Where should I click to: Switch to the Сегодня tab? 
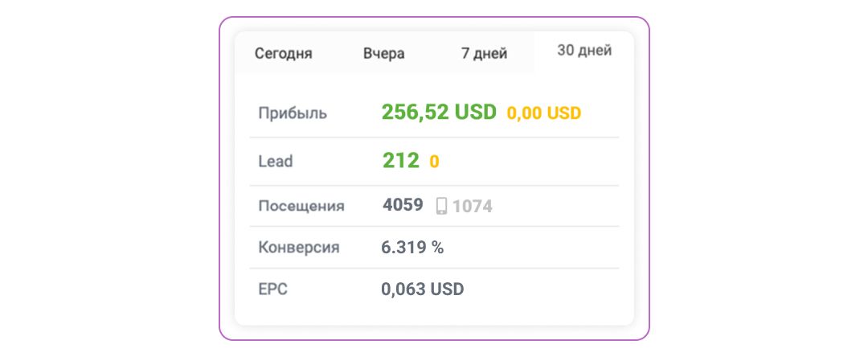coord(284,54)
